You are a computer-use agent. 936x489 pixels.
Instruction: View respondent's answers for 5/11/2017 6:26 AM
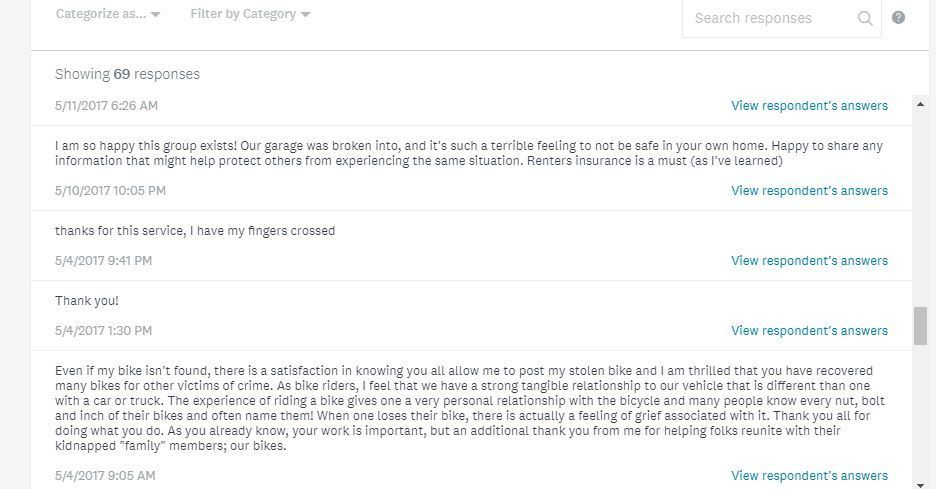tap(809, 105)
